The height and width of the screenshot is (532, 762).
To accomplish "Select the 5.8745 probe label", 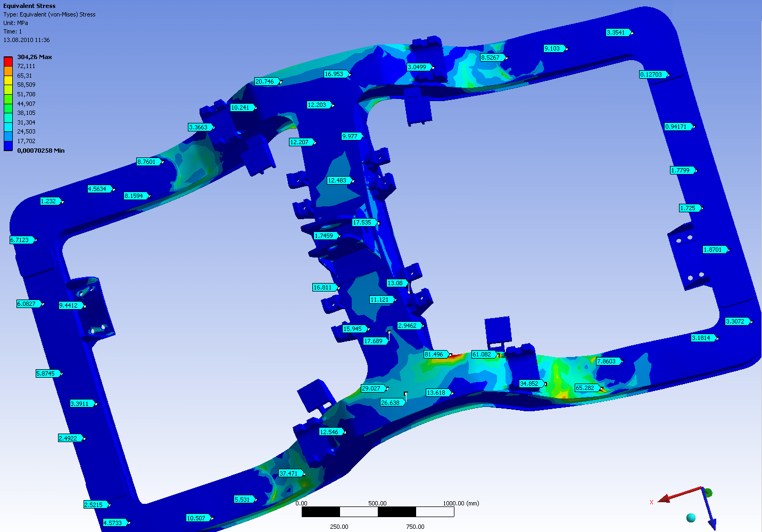I will 48,373.
